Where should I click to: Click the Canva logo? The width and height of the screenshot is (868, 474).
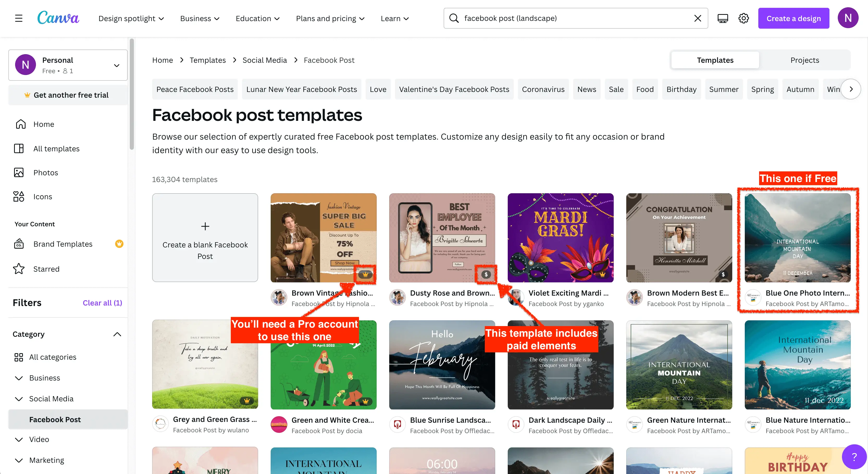click(x=58, y=18)
